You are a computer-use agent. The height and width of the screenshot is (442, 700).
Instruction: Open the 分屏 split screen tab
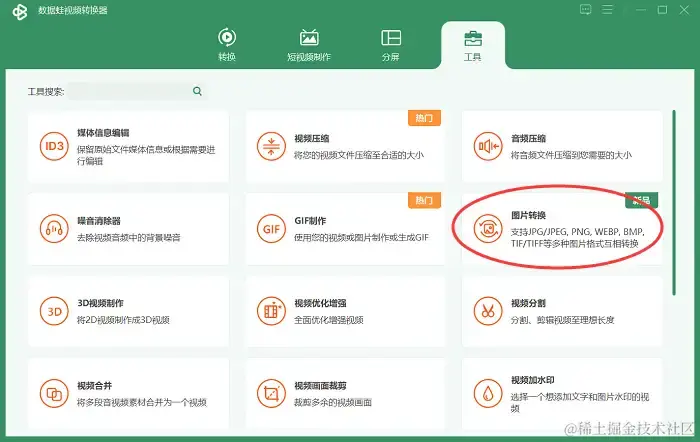(x=391, y=44)
